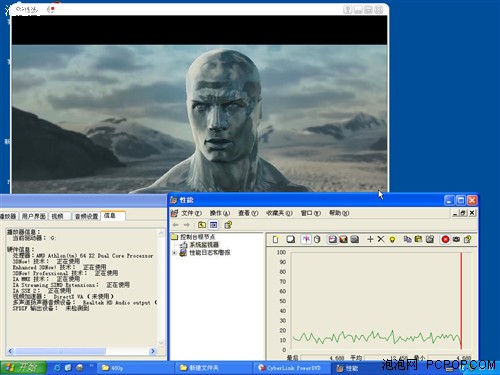Viewport: 500px width, 375px height.
Task: Click Forward arrow in MMC toolbar
Action: point(187,225)
